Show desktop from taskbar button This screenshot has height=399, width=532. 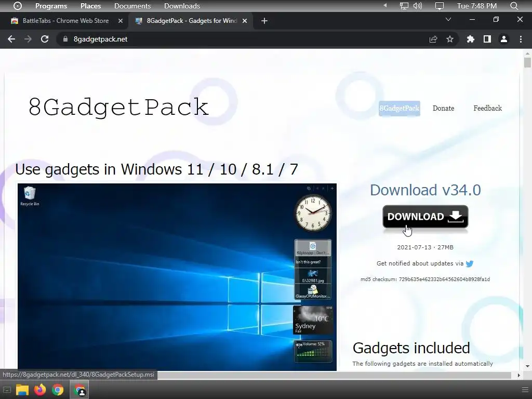pyautogui.click(x=7, y=390)
